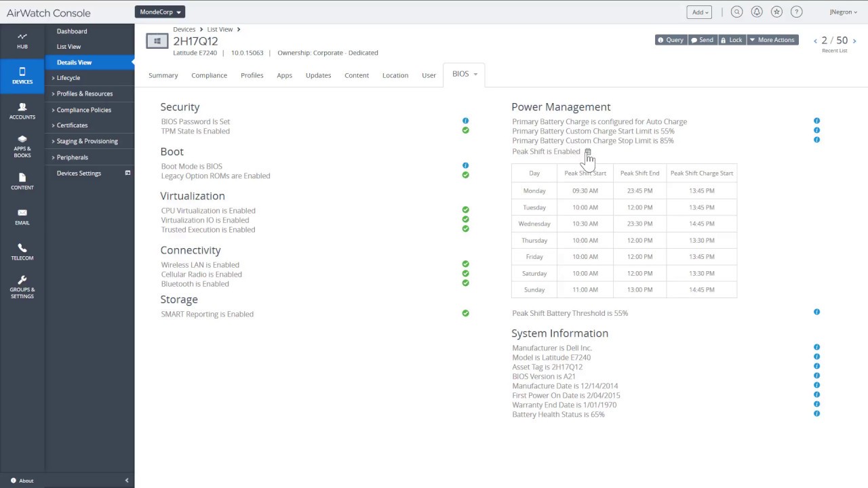Go to previous device arrow
This screenshot has width=868, height=488.
815,41
